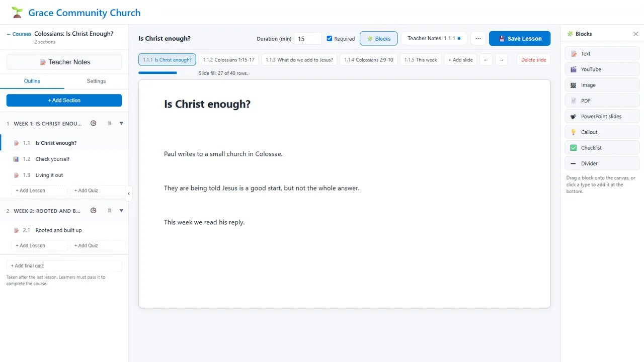Collapse the Week 2 section arrow
The image size is (644, 362).
click(x=121, y=211)
